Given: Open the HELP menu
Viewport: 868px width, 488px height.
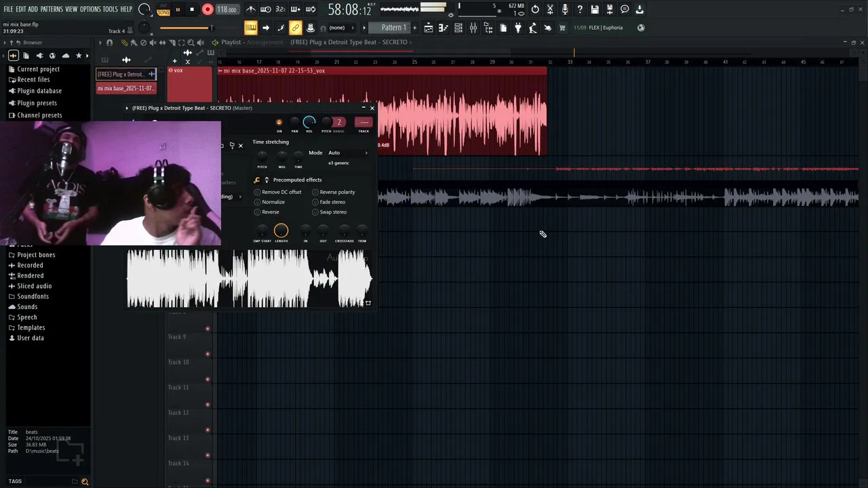Looking at the screenshot, I should [126, 9].
